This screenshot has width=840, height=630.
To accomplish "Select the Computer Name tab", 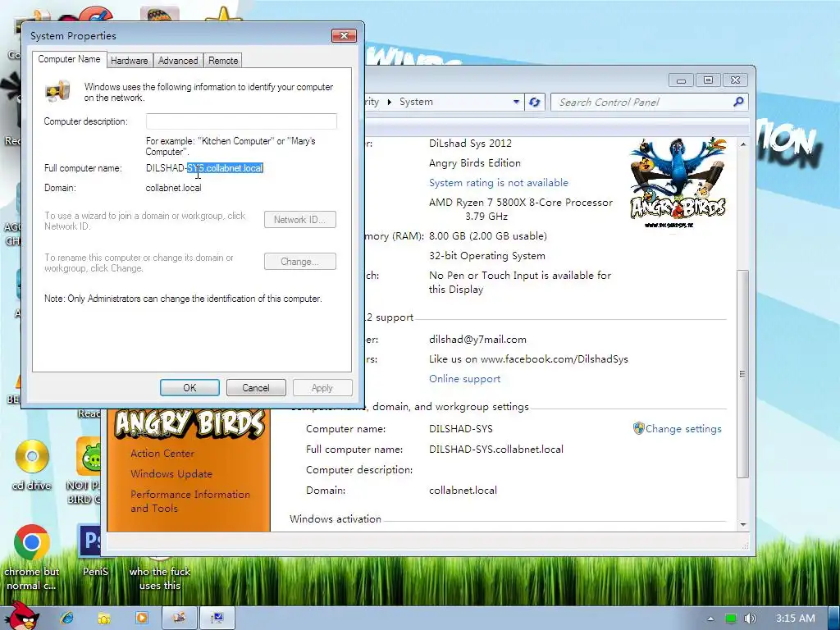I will coord(69,59).
